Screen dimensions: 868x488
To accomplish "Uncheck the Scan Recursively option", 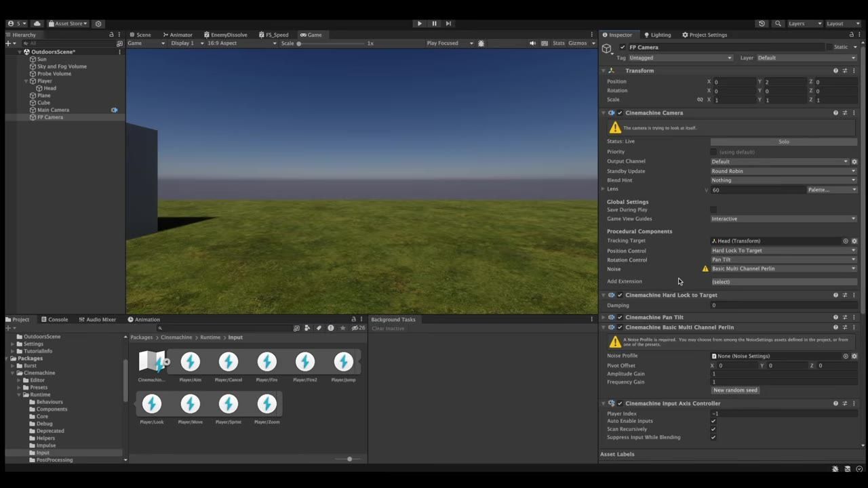I will (x=713, y=430).
